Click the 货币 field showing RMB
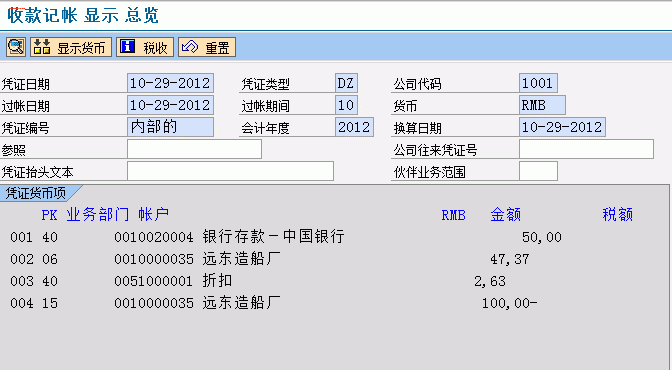The image size is (672, 370). coord(542,105)
